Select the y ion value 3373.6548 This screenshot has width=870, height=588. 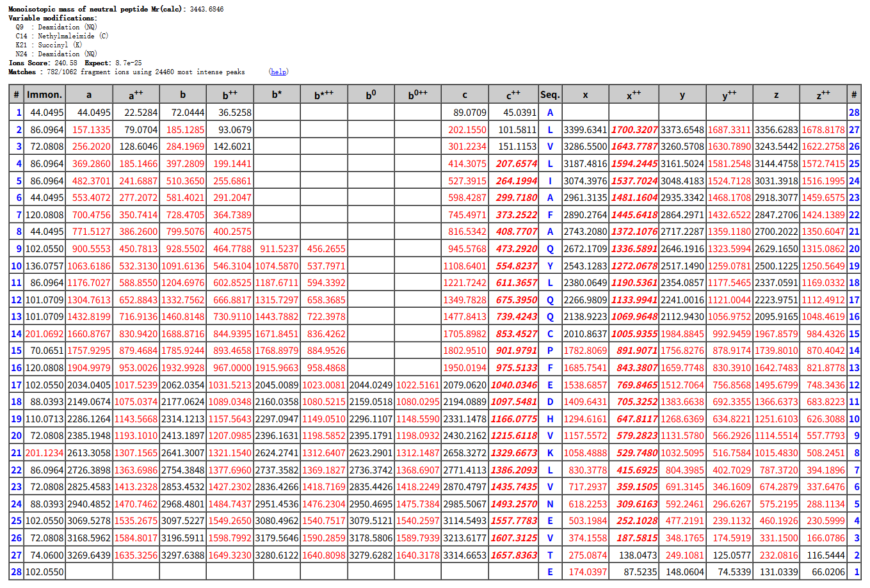tap(682, 129)
